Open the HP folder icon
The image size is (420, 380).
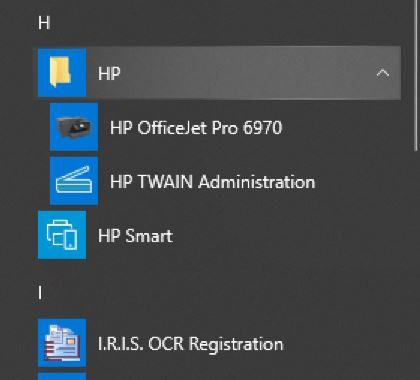pyautogui.click(x=62, y=72)
